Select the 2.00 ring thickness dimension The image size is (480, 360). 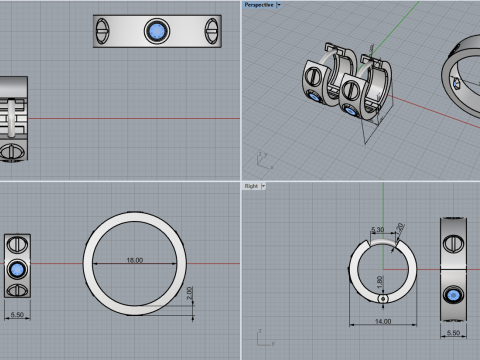[190, 293]
